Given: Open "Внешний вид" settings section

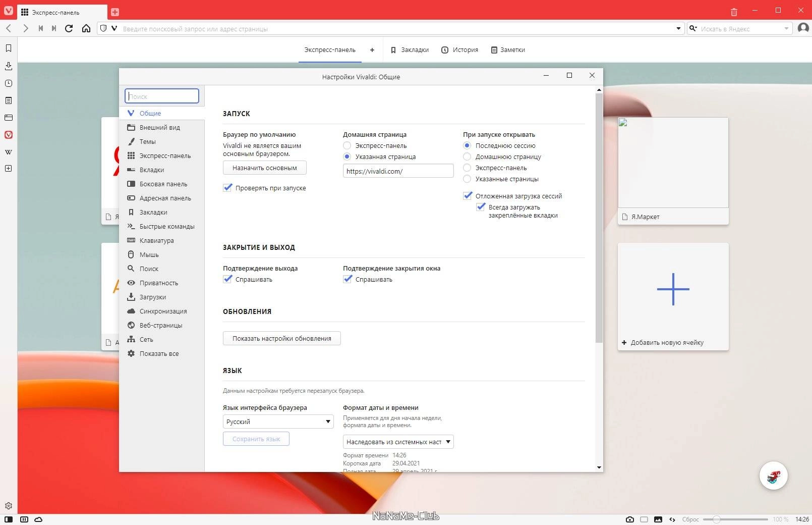Looking at the screenshot, I should [162, 127].
